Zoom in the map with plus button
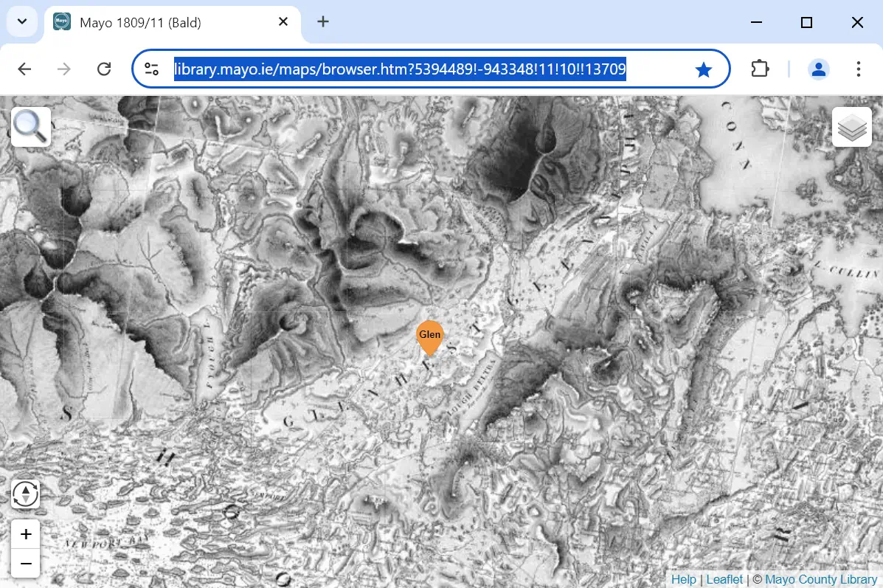883x588 pixels. (x=25, y=534)
